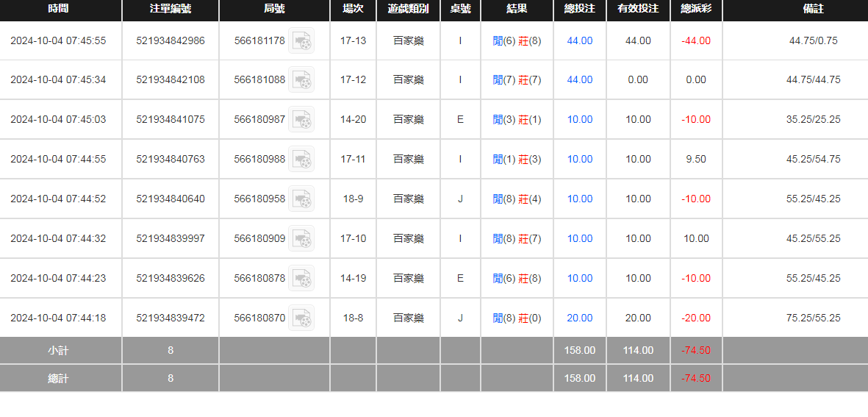Screen dimensions: 868x417
Task: Click total bet 44.00 at 07:45:55
Action: coord(579,40)
